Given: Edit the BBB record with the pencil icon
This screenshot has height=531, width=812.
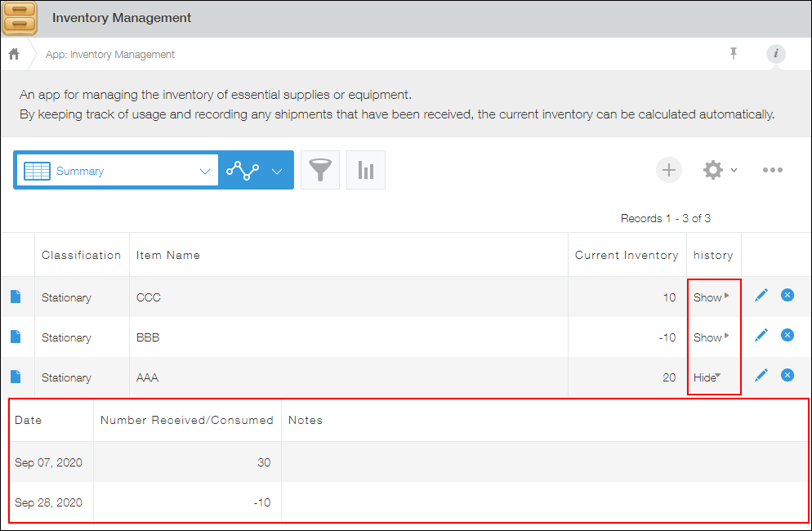Looking at the screenshot, I should pos(761,335).
